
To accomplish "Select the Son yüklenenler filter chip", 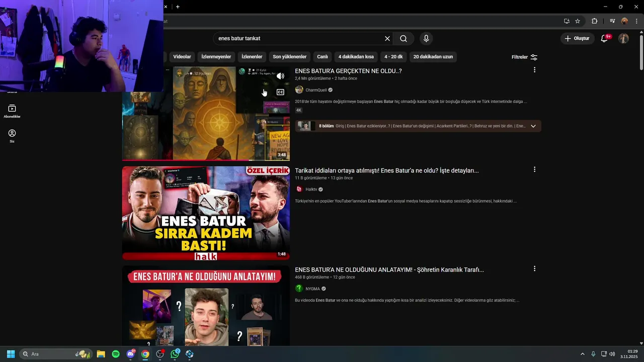I will click(289, 57).
